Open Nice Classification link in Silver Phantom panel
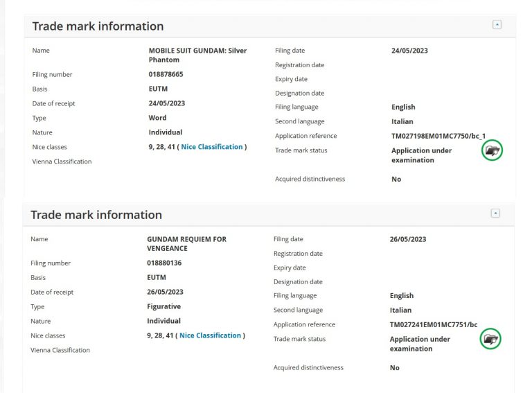This screenshot has height=393, width=532. click(212, 147)
